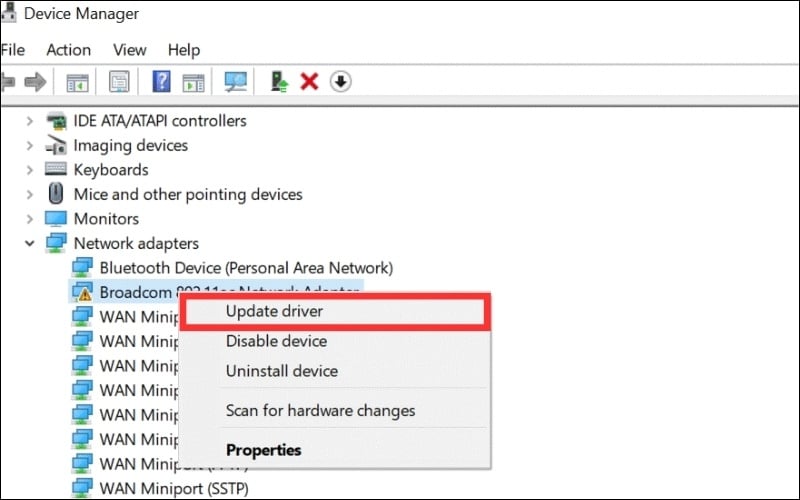Select Mice and other pointing devices label
The height and width of the screenshot is (500, 800).
[188, 194]
